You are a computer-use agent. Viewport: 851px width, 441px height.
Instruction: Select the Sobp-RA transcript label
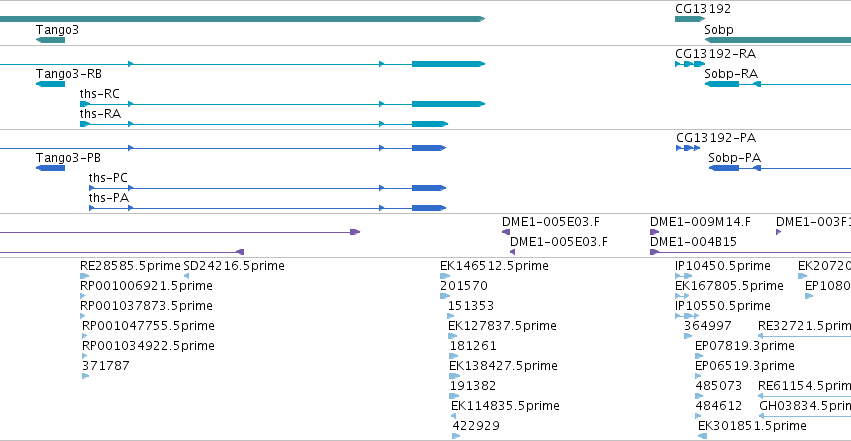pyautogui.click(x=731, y=74)
